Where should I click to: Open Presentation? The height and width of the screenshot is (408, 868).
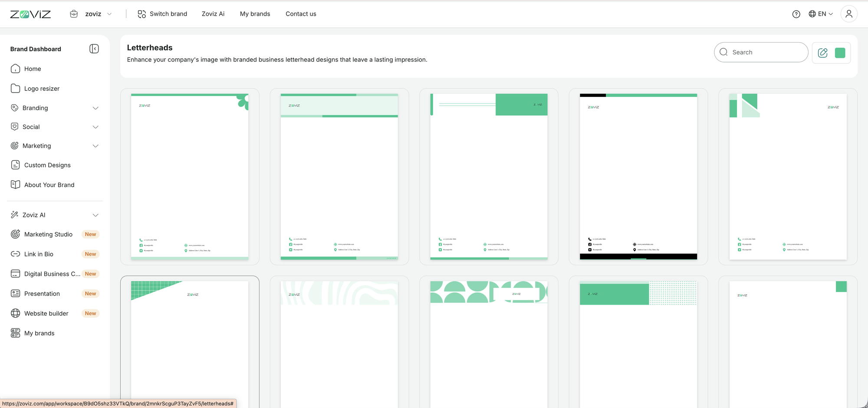[42, 293]
